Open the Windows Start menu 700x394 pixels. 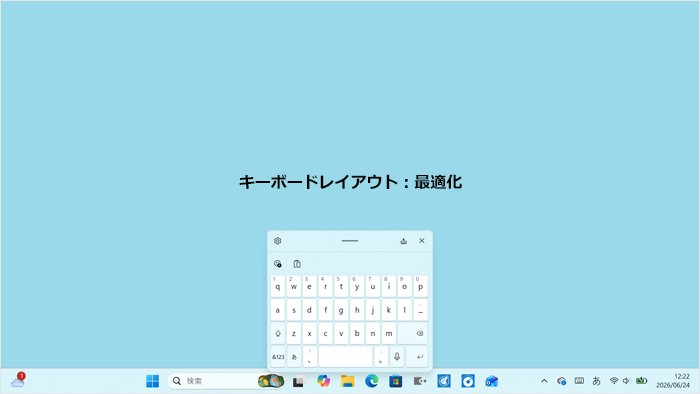153,381
